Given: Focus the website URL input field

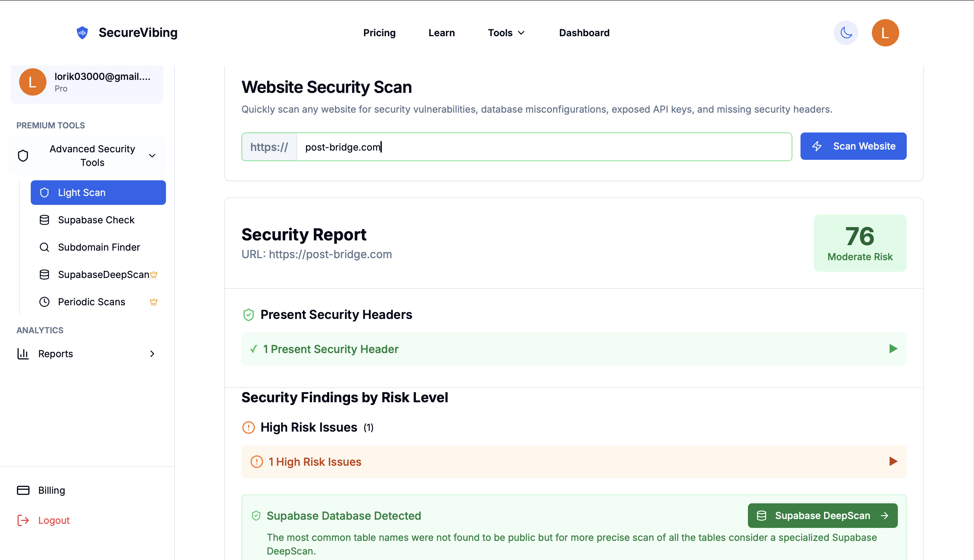Looking at the screenshot, I should [544, 147].
